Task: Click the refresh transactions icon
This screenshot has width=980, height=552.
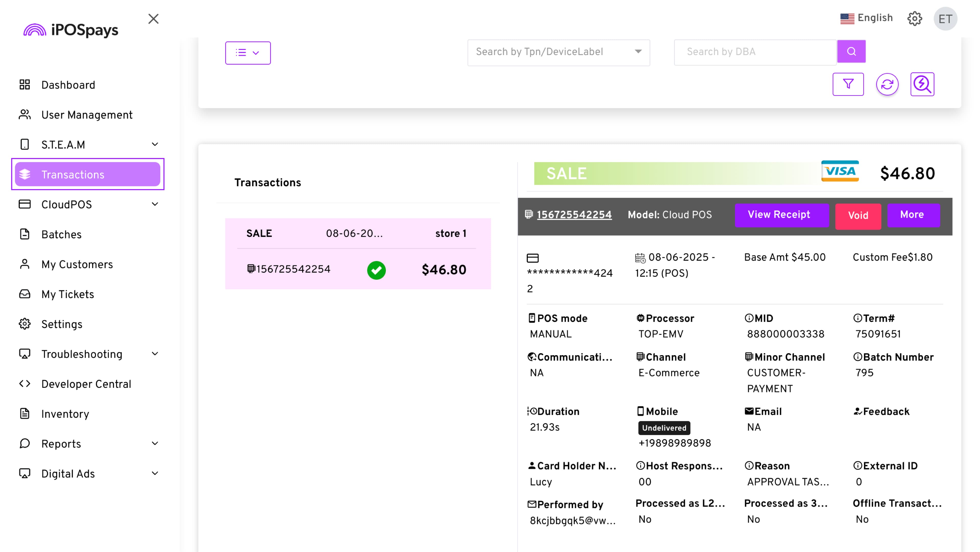Action: click(887, 84)
